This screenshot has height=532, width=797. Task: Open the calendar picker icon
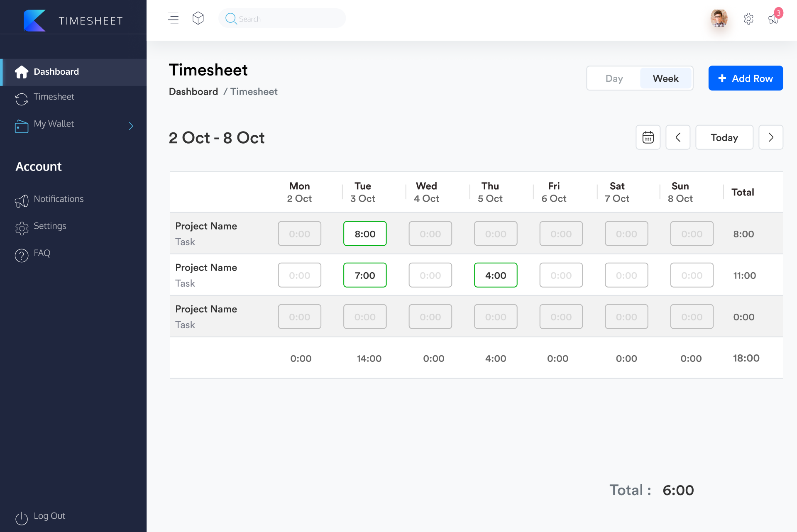click(648, 137)
